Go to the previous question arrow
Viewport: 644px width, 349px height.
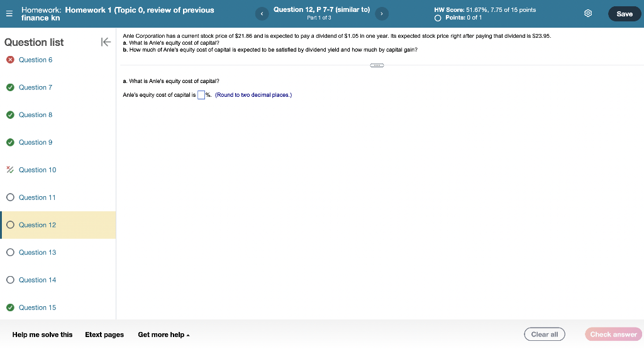pos(262,14)
